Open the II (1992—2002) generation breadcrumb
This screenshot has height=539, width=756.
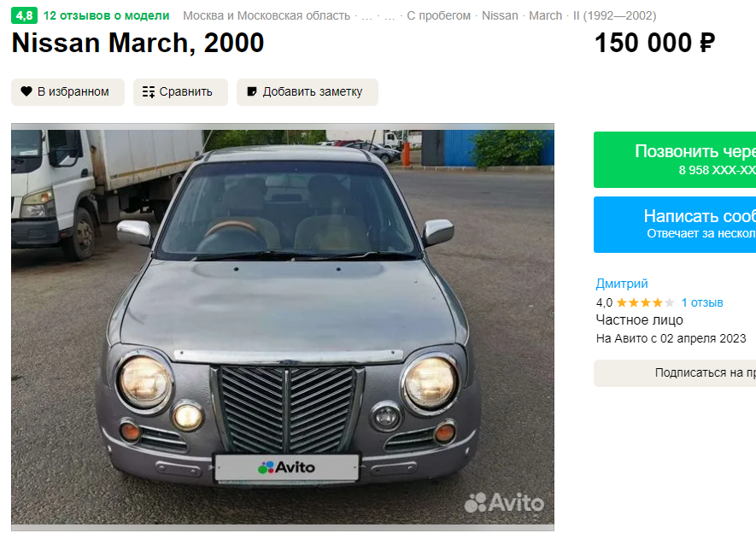pyautogui.click(x=614, y=16)
